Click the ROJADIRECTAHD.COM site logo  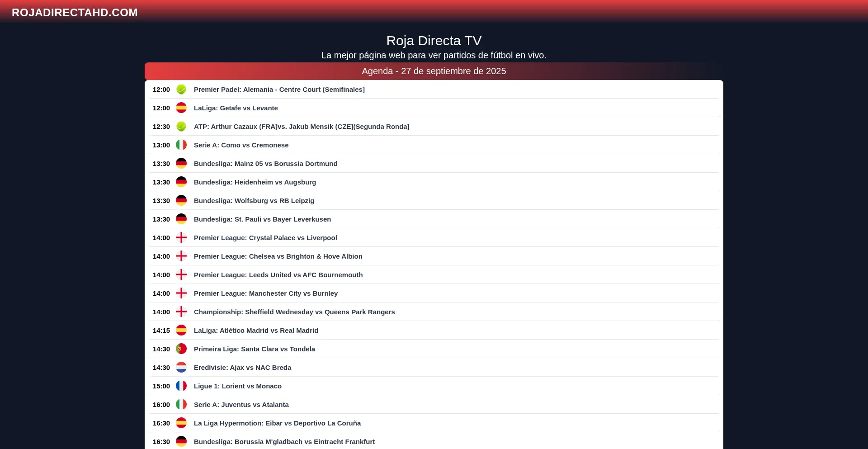75,13
